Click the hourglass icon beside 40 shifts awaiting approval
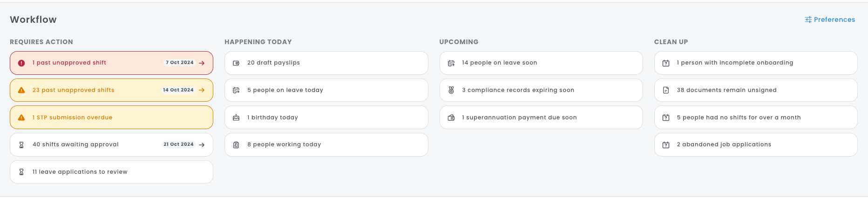 tap(21, 145)
